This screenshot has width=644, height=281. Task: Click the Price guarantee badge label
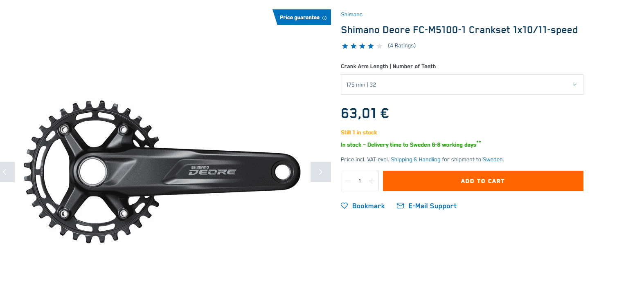coord(299,18)
